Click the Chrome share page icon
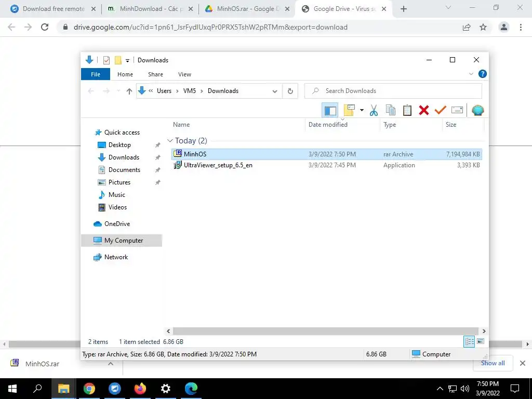This screenshot has height=399, width=532. (x=467, y=27)
